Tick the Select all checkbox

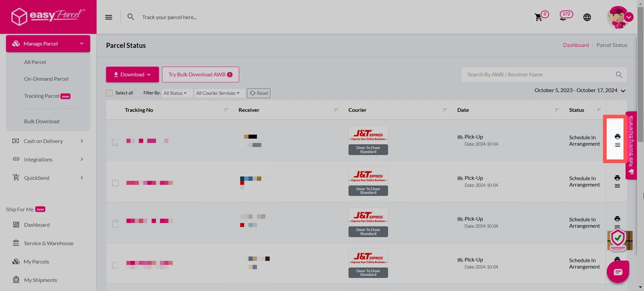pos(110,93)
